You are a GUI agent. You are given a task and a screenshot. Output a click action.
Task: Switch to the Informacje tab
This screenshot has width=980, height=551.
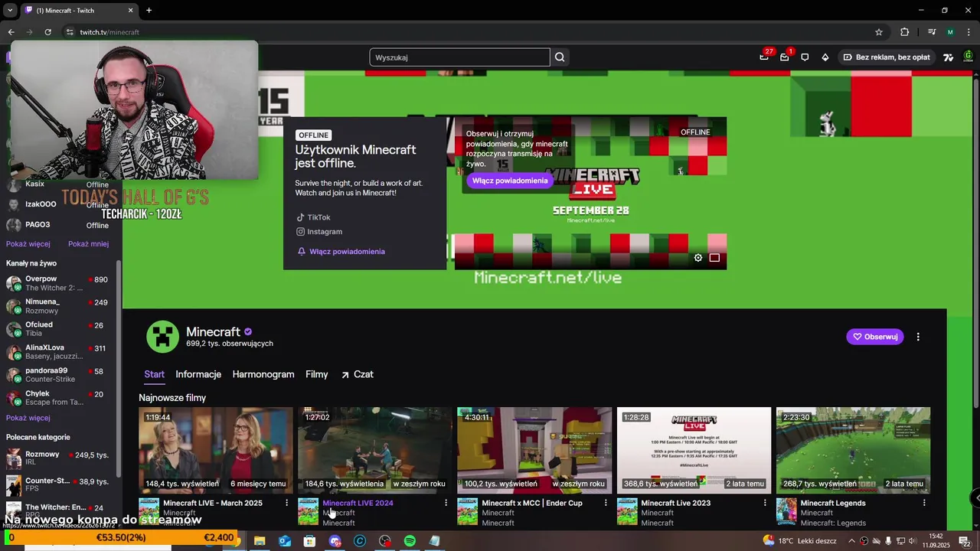(x=198, y=374)
